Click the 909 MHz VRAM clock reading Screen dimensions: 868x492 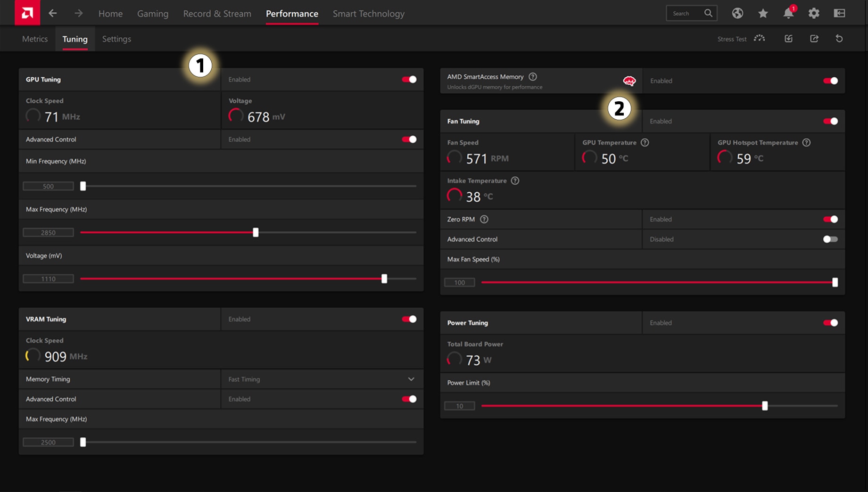[x=66, y=357]
